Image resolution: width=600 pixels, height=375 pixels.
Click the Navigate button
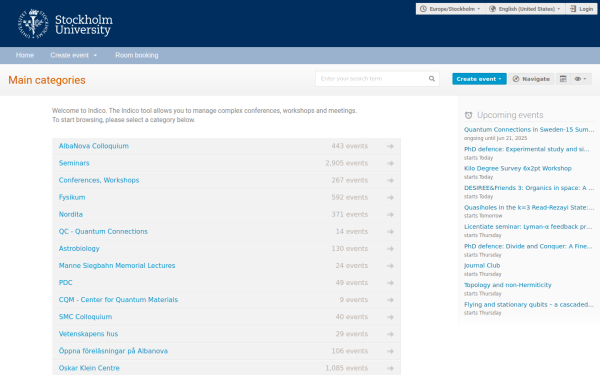[x=531, y=79]
